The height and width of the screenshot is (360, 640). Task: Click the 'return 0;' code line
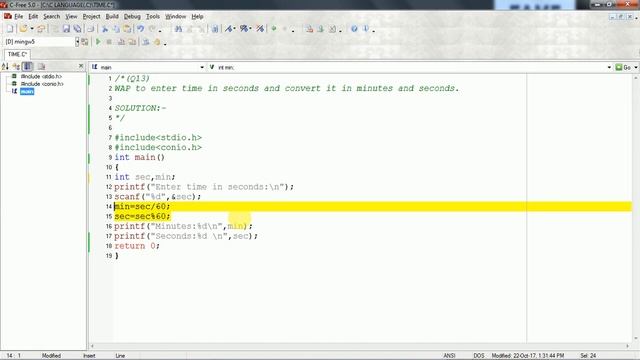click(137, 246)
